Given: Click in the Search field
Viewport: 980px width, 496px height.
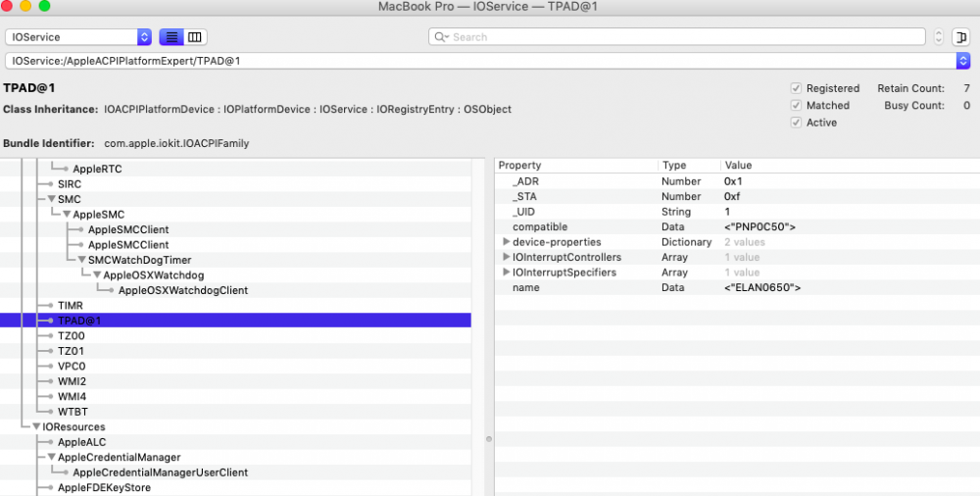Looking at the screenshot, I should click(677, 37).
